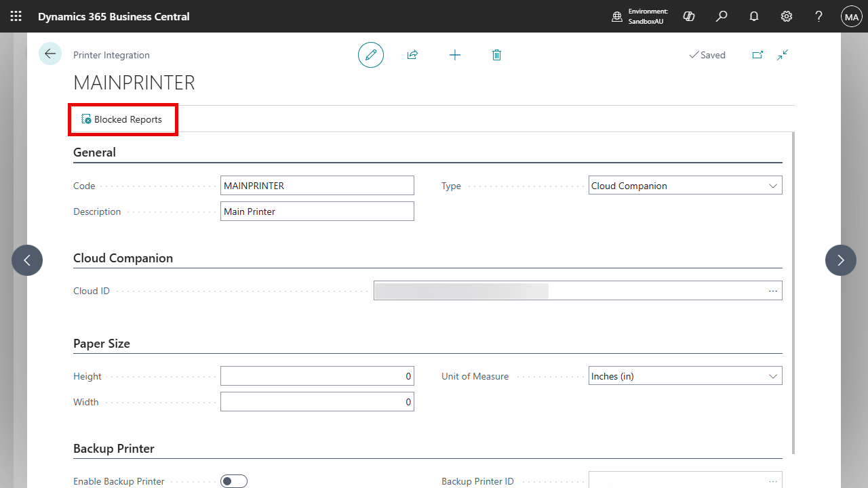
Task: Create a new record with plus icon
Action: pos(455,55)
